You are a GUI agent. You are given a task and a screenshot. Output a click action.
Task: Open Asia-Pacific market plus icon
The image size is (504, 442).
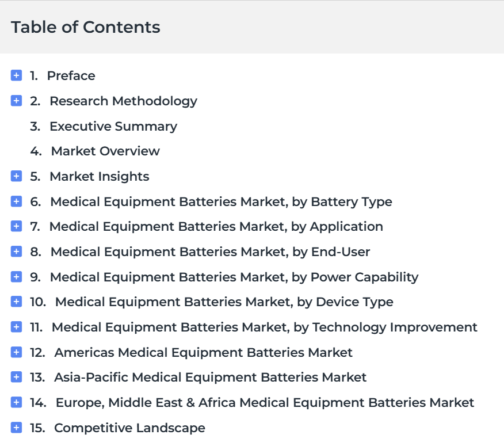tap(16, 377)
